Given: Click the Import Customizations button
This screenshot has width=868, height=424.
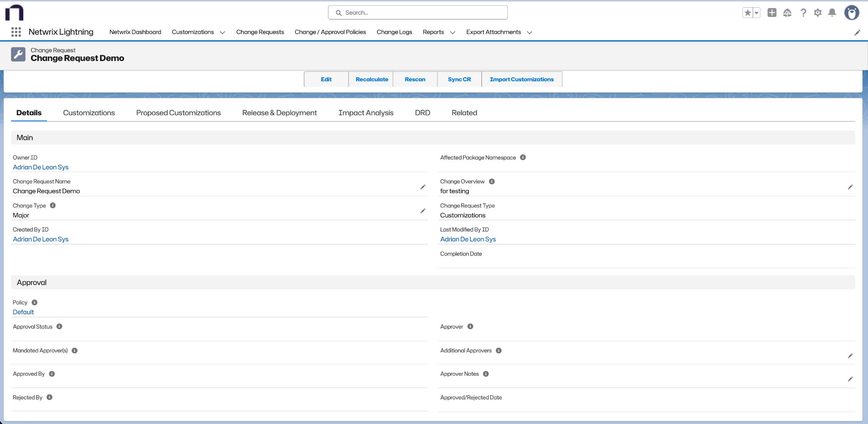Looking at the screenshot, I should (x=521, y=79).
